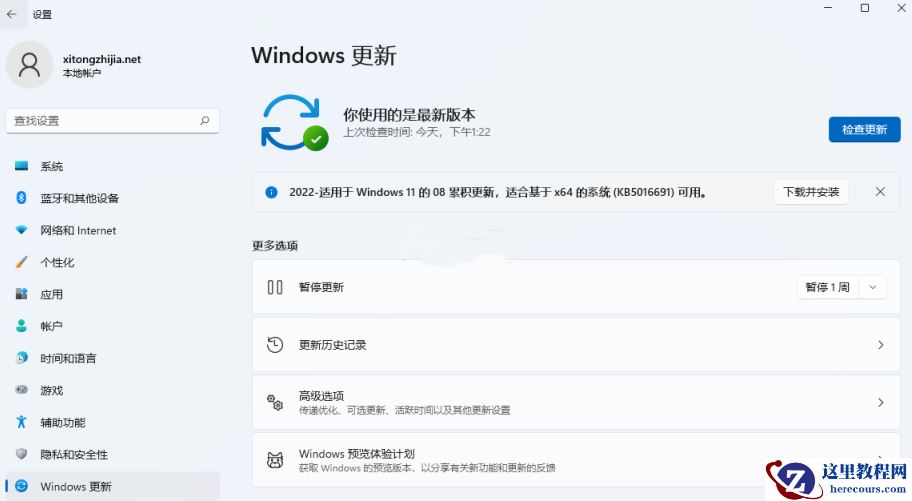Click the user profile avatar
Viewport: 912px width, 501px height.
point(29,65)
